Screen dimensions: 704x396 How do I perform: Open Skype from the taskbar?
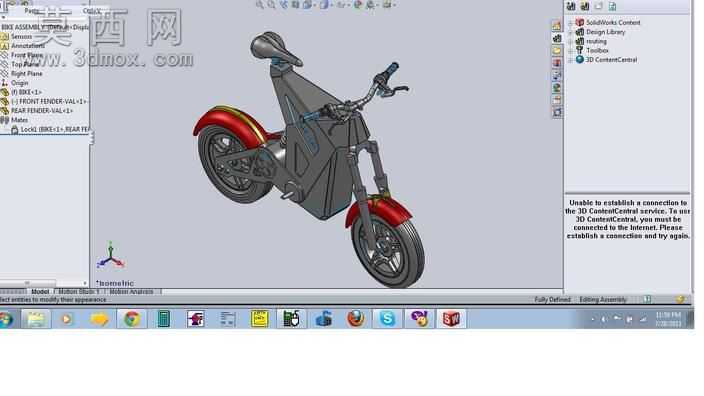tap(387, 319)
